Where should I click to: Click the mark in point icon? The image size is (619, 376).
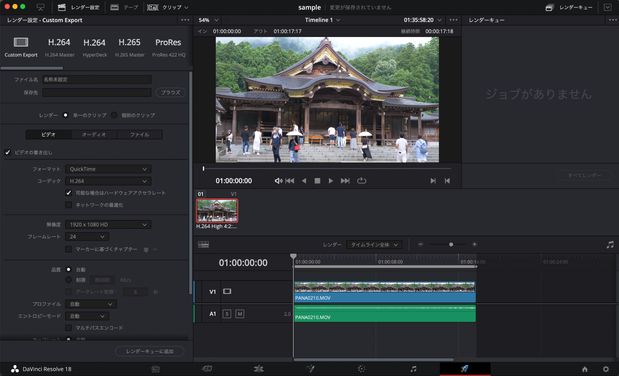(x=433, y=180)
